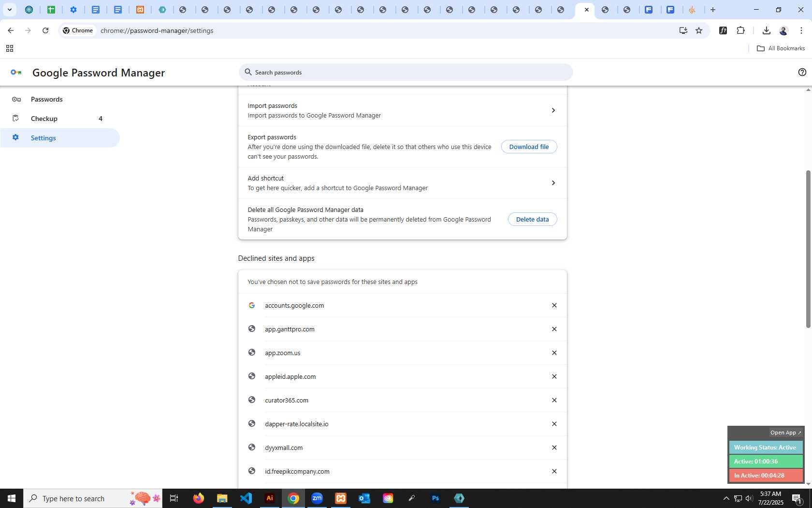Viewport: 812px width, 508px height.
Task: Open the Checkup section
Action: click(60, 119)
